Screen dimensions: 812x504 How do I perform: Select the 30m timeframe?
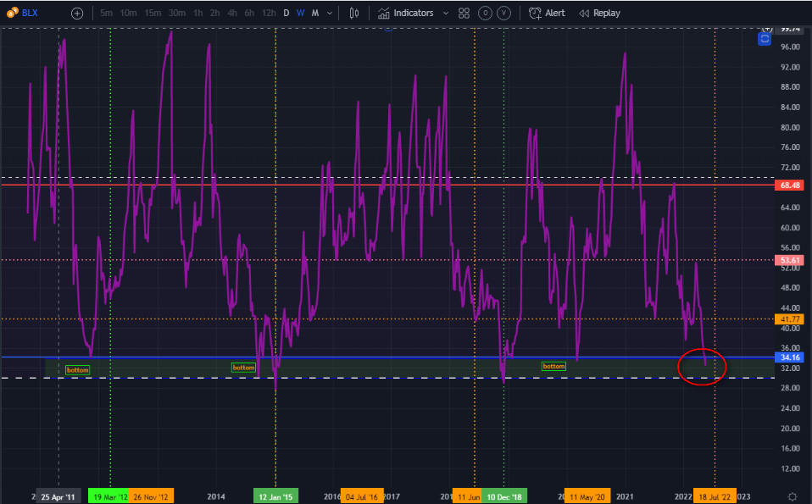click(177, 13)
